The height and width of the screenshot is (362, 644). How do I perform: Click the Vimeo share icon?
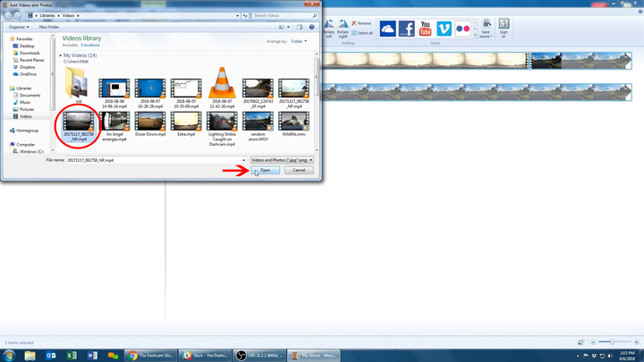click(444, 29)
